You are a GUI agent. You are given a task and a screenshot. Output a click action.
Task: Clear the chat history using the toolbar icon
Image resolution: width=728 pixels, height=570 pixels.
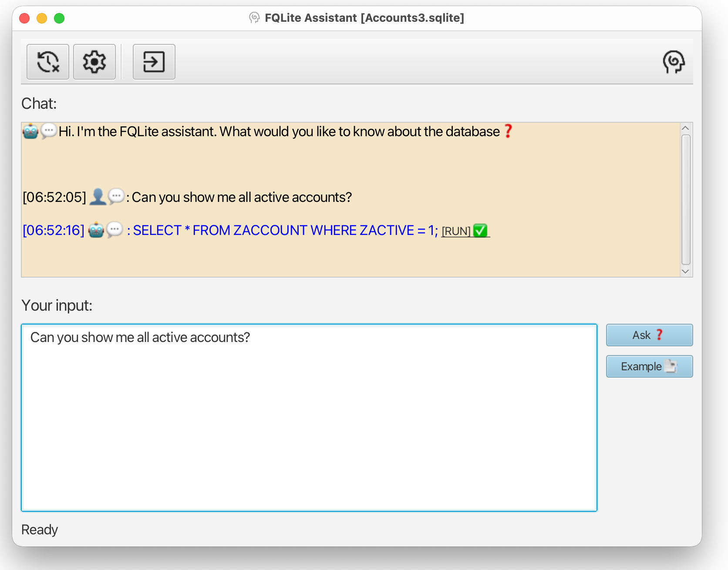tap(47, 62)
